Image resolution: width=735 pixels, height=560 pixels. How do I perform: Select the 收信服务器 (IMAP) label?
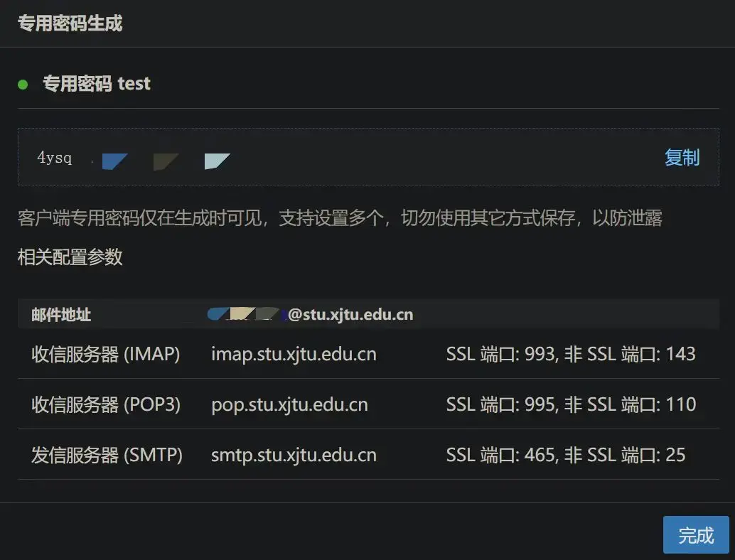click(106, 354)
